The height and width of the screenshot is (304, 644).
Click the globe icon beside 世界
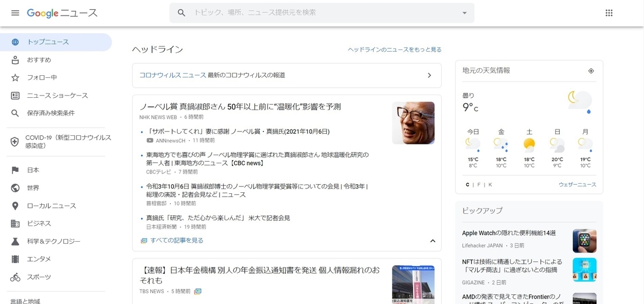point(15,188)
